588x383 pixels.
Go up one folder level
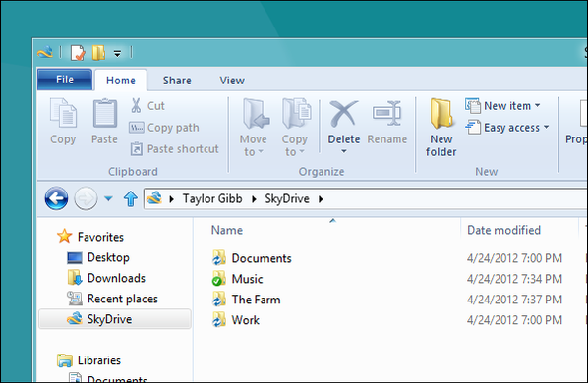pyautogui.click(x=131, y=198)
